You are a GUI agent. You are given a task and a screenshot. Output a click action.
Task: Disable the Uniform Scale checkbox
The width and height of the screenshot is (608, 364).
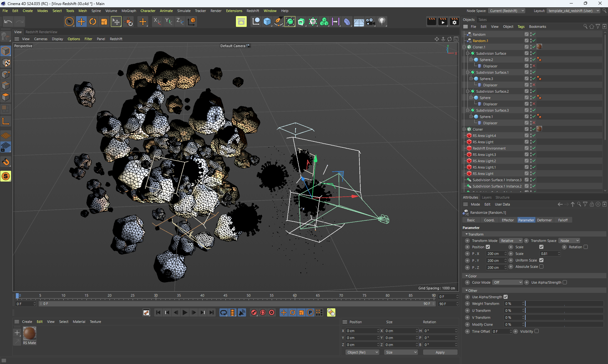(x=541, y=260)
